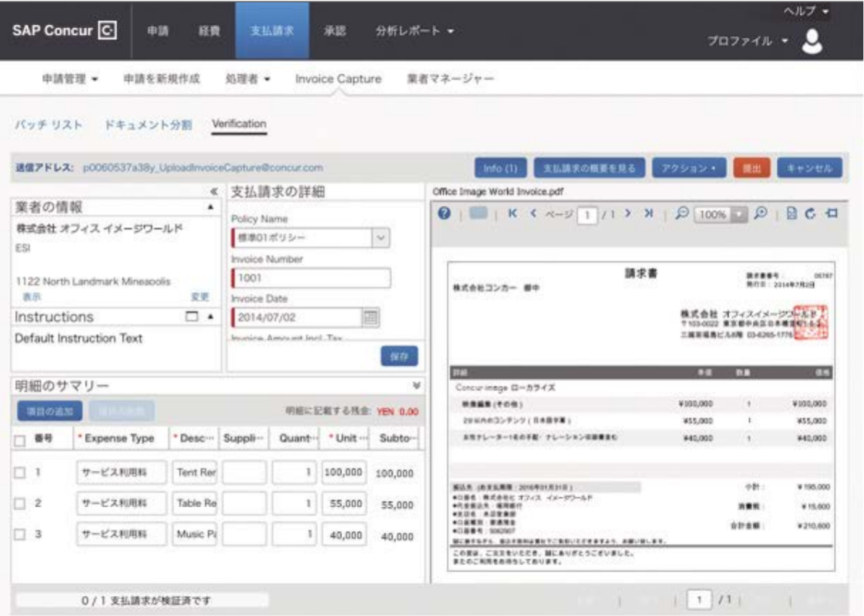Screen dimensions: 864x616
Task: Click the zoom in magnifier icon
Action: click(761, 214)
